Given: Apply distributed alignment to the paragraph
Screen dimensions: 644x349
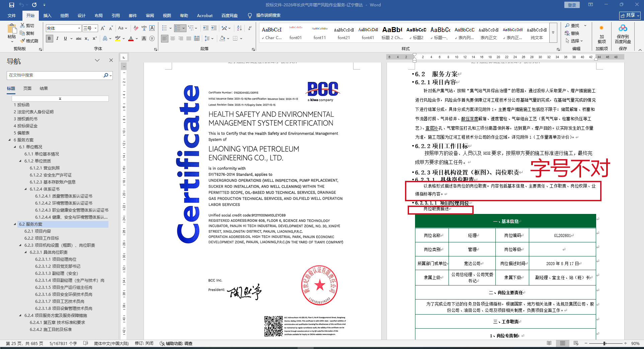Looking at the screenshot, I should point(197,38).
